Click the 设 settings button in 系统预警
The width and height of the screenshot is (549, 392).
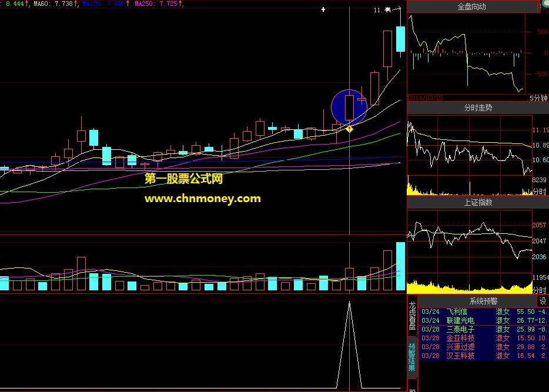coord(543,301)
